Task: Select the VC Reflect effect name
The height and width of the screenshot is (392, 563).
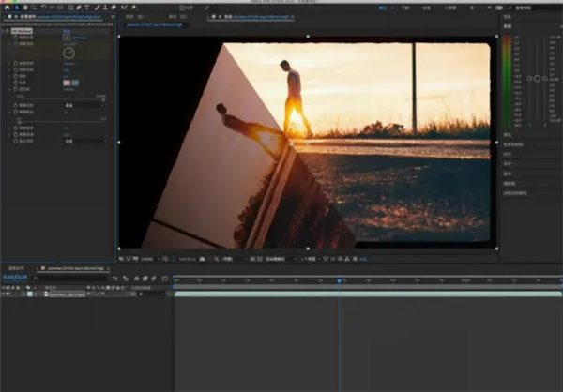Action: (x=22, y=31)
